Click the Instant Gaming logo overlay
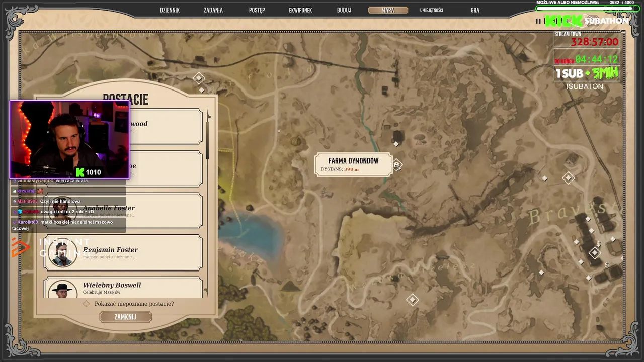The width and height of the screenshot is (644, 362). (x=50, y=248)
